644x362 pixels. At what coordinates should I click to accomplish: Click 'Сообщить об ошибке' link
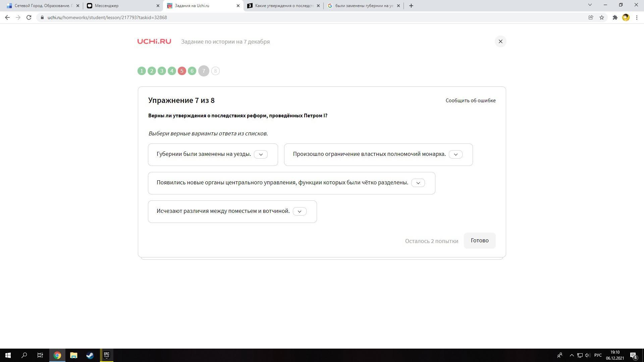point(470,101)
